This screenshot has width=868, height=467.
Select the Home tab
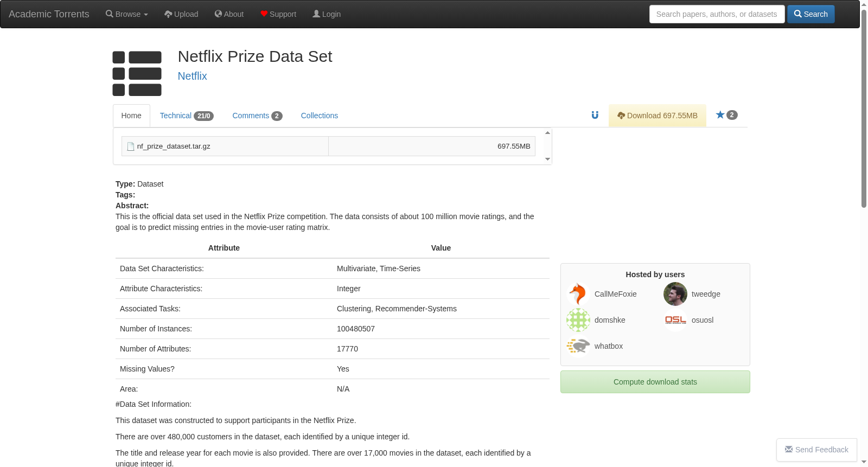[131, 116]
